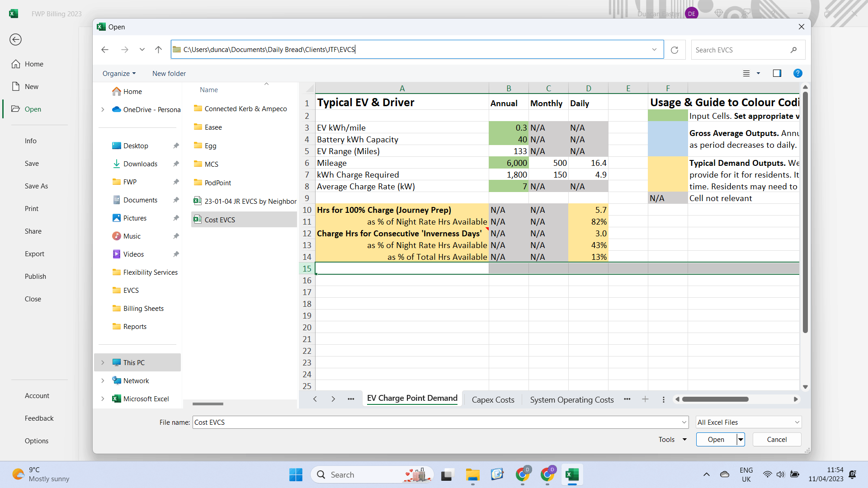This screenshot has height=488, width=868.
Task: Toggle the preview pane icon
Action: [777, 73]
